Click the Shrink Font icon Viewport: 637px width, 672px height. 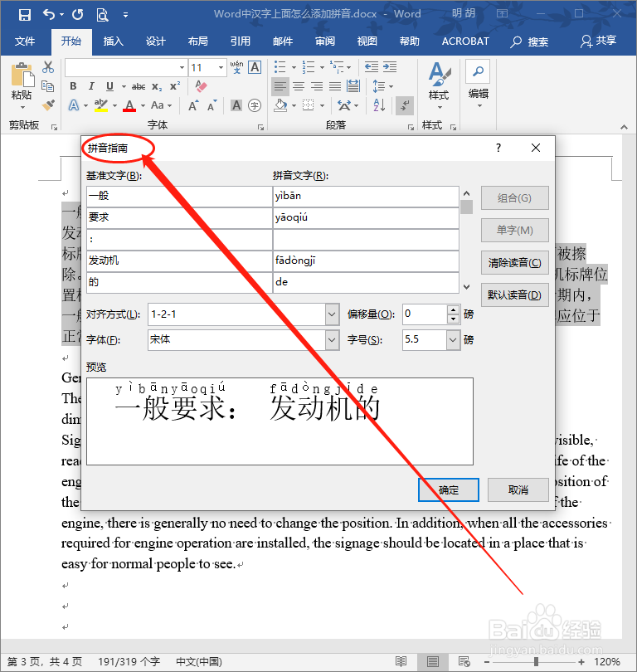pyautogui.click(x=212, y=105)
